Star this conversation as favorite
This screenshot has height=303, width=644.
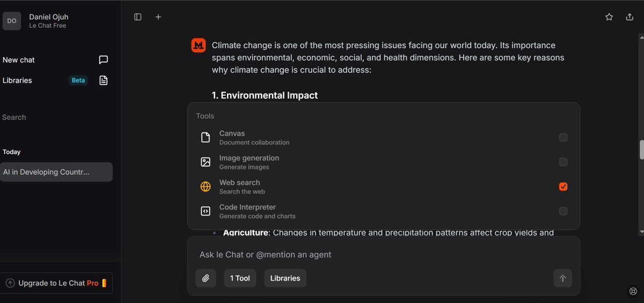[x=609, y=17]
